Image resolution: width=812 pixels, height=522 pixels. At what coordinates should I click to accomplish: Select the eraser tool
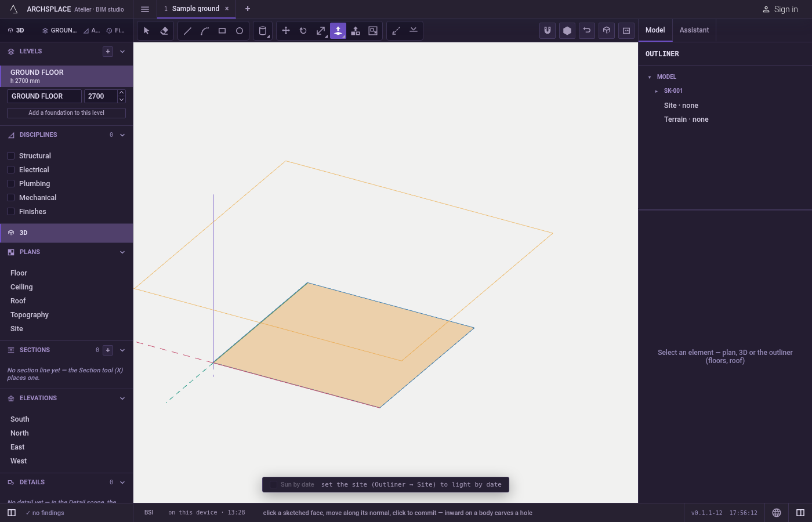(x=164, y=31)
